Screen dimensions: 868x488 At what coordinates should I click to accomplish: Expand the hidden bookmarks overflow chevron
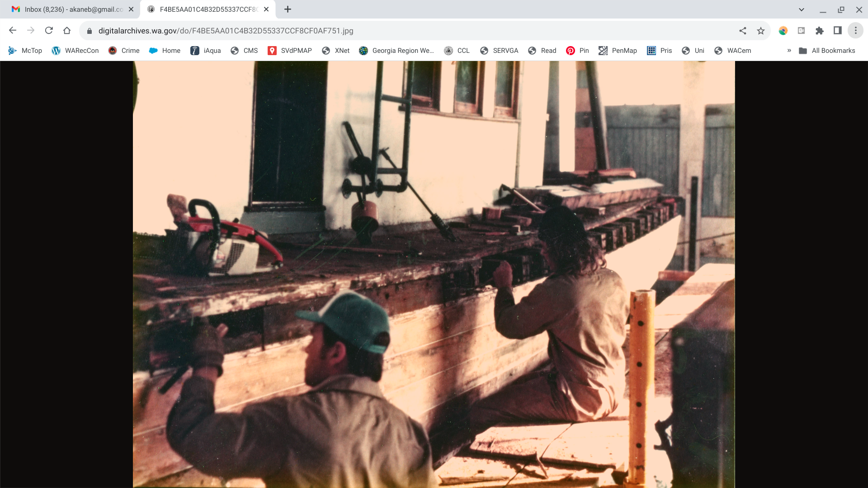(789, 51)
